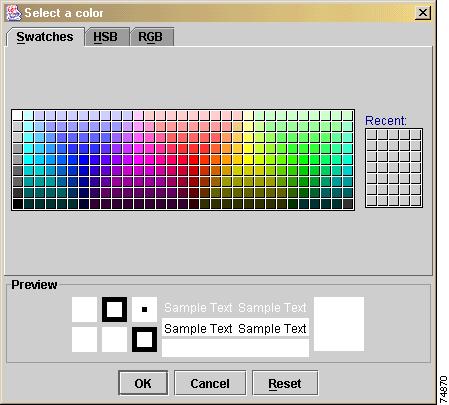Click the Reset button
The image size is (449, 405).
tap(285, 383)
